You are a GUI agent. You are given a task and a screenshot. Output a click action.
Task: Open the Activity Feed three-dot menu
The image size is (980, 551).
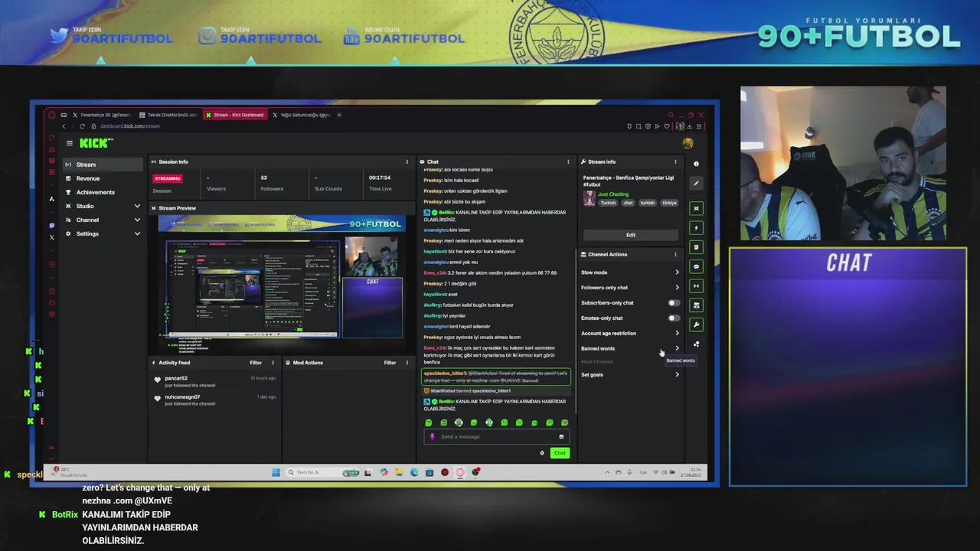(273, 363)
